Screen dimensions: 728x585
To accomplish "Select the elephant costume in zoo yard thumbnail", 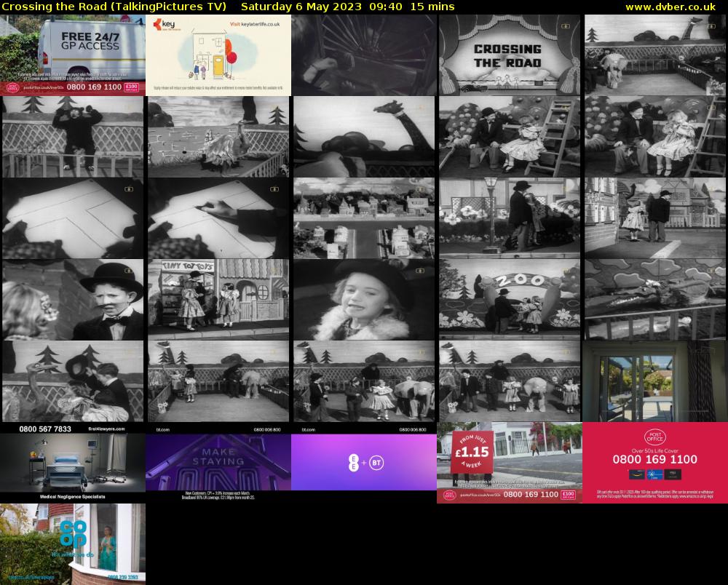I will click(x=655, y=55).
